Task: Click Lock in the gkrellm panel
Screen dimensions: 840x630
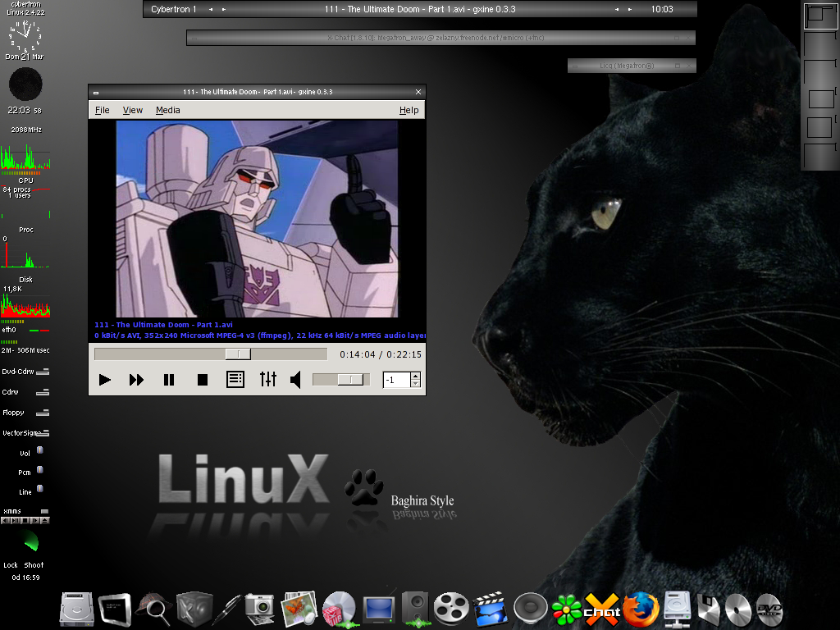Action: click(11, 565)
